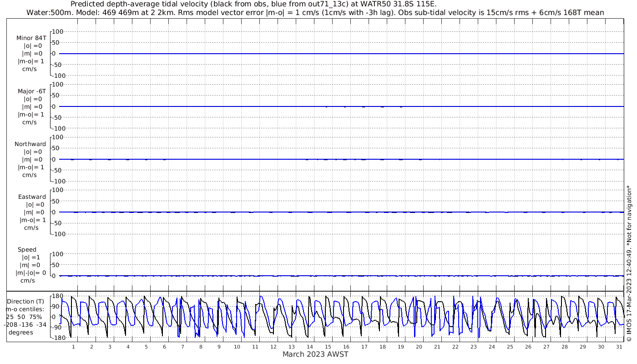The height and width of the screenshot is (364, 637).
Task: Click the "25 50 75%" centile header
Action: coord(24,317)
